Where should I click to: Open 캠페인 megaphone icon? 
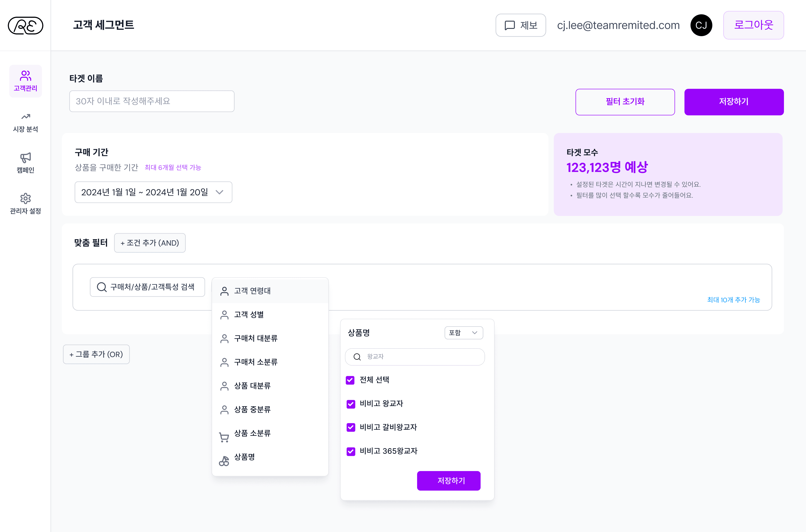25,158
